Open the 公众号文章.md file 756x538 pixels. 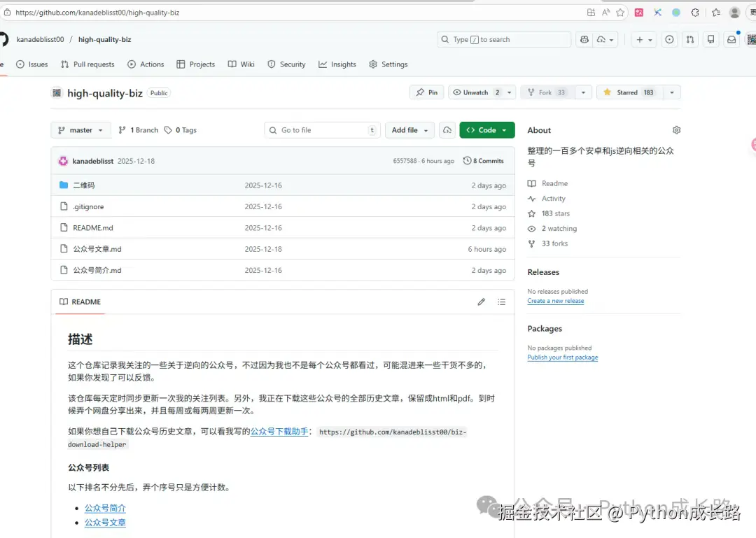coord(97,249)
